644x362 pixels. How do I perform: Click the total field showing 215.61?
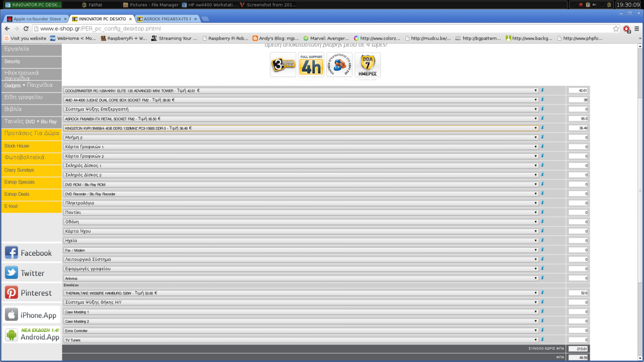[579, 349]
